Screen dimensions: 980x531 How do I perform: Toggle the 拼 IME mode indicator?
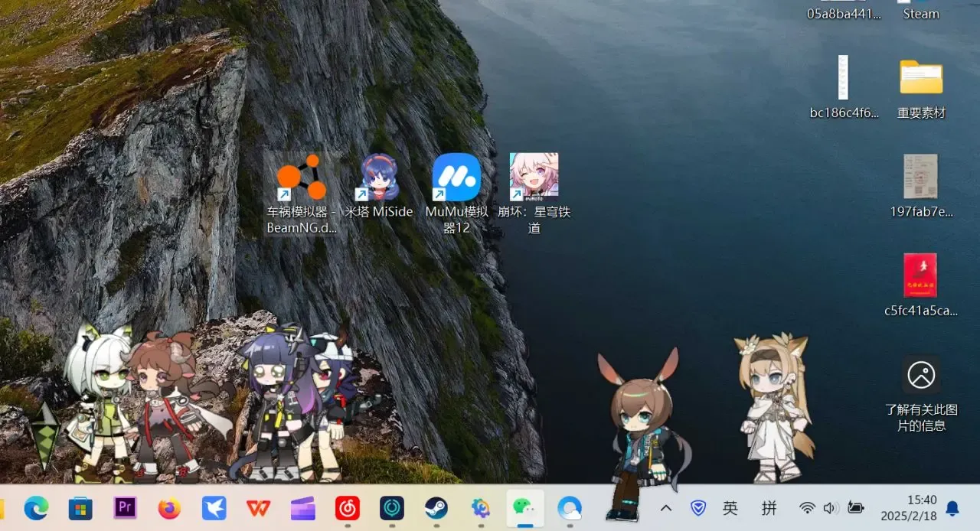769,508
